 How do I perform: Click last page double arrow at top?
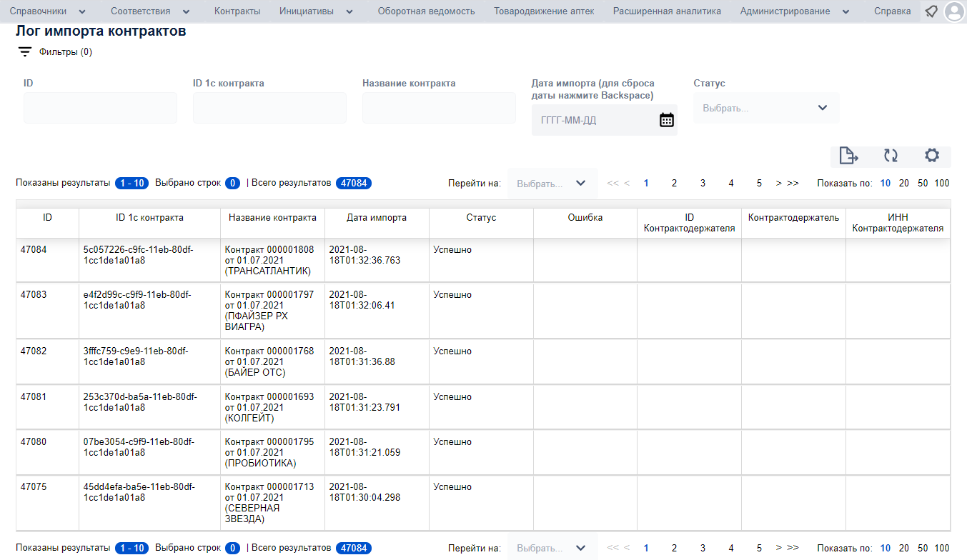793,184
